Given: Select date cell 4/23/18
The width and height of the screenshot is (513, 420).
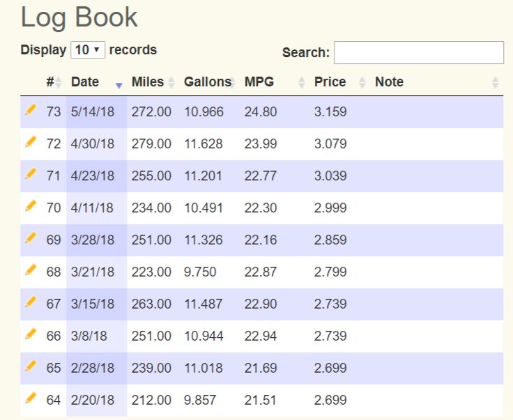Looking at the screenshot, I should [x=93, y=176].
